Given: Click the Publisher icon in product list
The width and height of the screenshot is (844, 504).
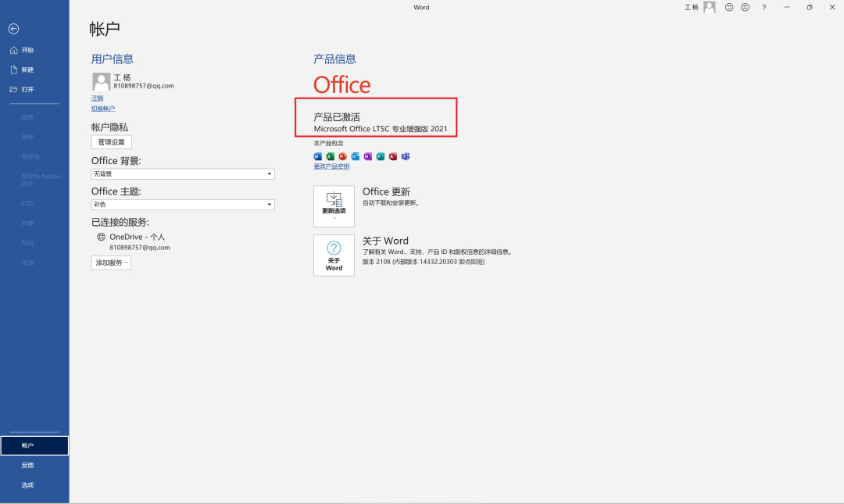Looking at the screenshot, I should (x=380, y=156).
